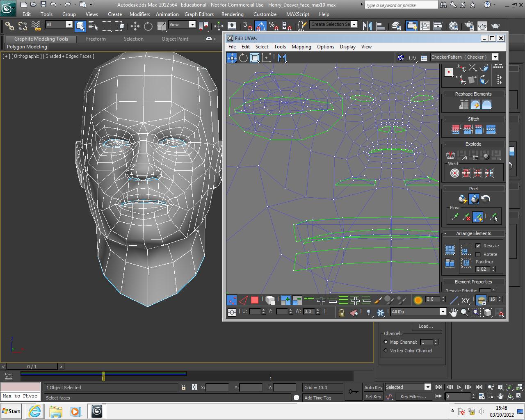The image size is (525, 420).
Task: Toggle the Rescale checkbox
Action: pyautogui.click(x=478, y=246)
